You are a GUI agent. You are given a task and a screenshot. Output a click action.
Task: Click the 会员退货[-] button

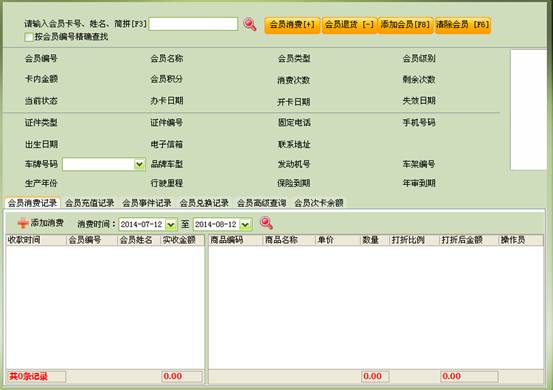pos(349,25)
